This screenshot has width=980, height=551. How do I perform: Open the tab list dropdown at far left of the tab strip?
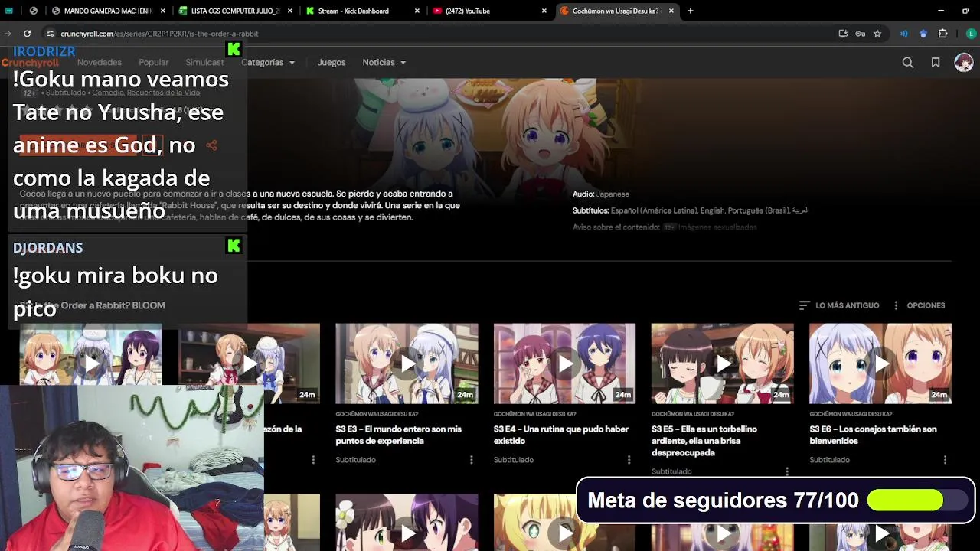(9, 11)
